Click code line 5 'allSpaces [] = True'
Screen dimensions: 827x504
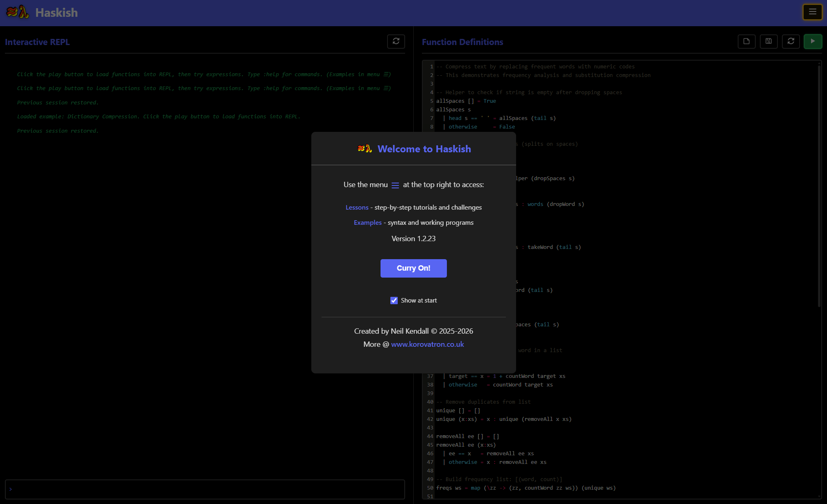pyautogui.click(x=466, y=101)
